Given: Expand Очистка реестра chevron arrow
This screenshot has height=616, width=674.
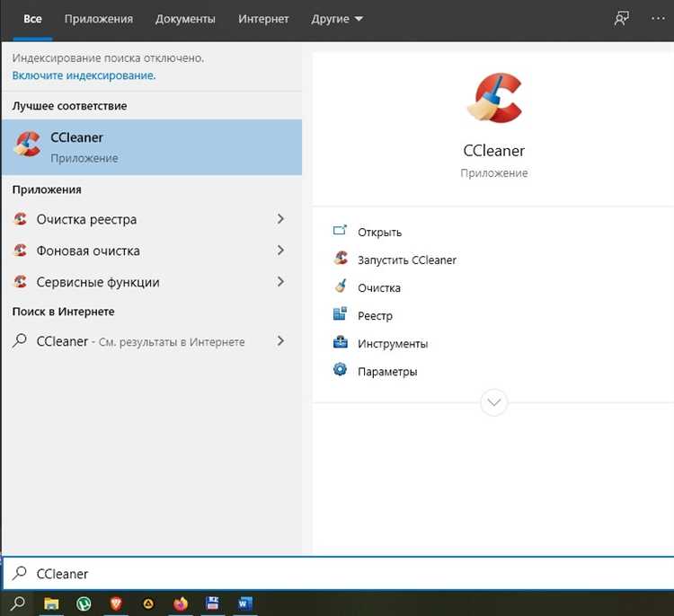Looking at the screenshot, I should click(x=280, y=219).
